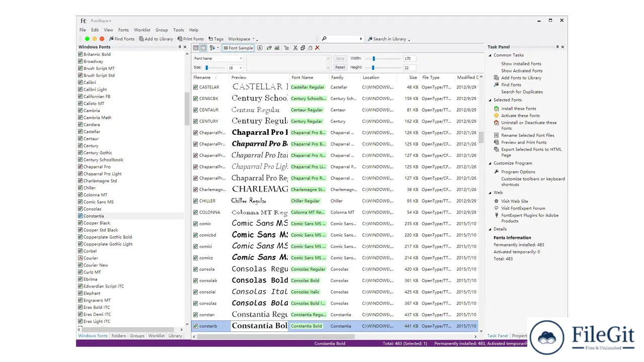The width and height of the screenshot is (644, 362).
Task: Select Cooper Black in Windows Fonts list
Action: pyautogui.click(x=131, y=223)
